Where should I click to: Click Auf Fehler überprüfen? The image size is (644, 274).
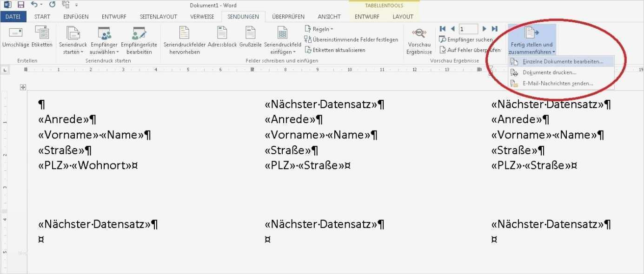[x=470, y=50]
